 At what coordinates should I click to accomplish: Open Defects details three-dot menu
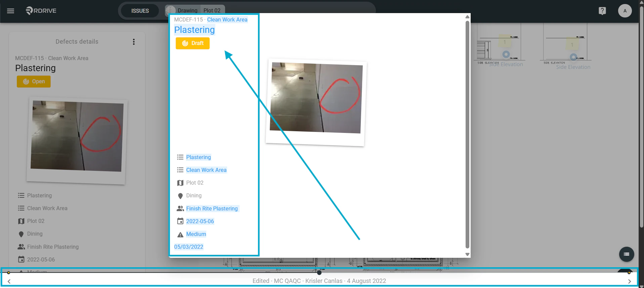(x=134, y=42)
